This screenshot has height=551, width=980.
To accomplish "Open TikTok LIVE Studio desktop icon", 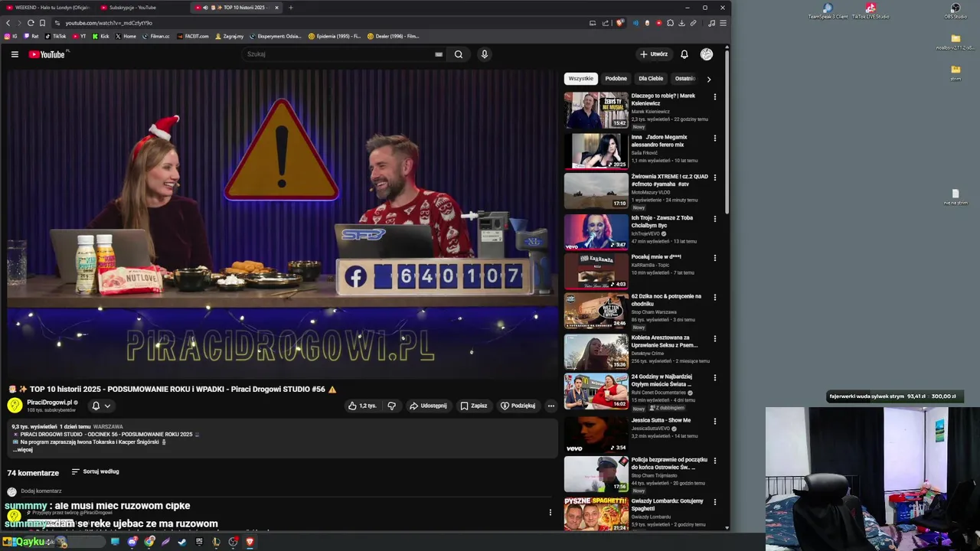I will 871,10.
